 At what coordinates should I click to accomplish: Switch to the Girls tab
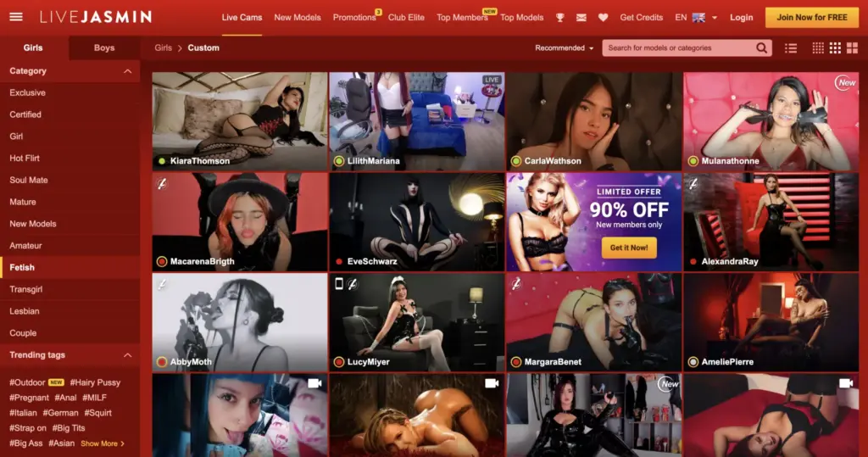click(33, 48)
